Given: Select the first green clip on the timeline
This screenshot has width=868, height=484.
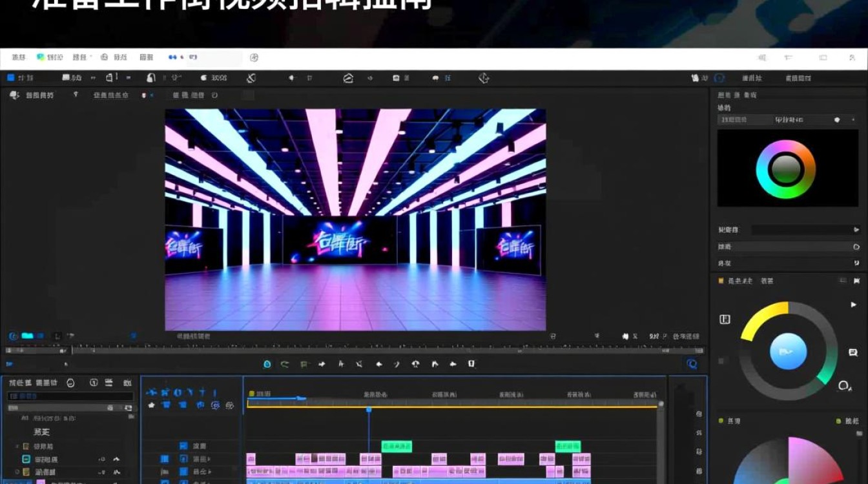Looking at the screenshot, I should [397, 446].
